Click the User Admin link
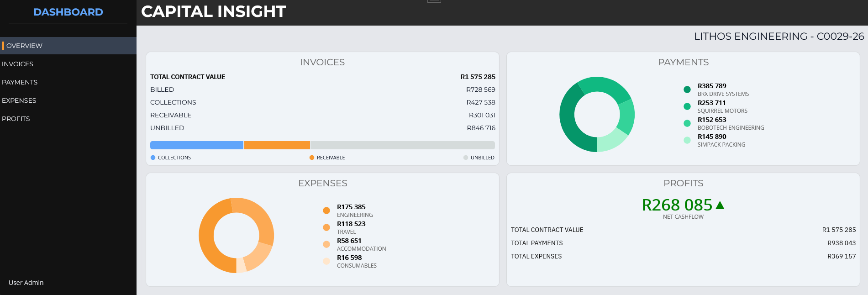 (x=26, y=283)
